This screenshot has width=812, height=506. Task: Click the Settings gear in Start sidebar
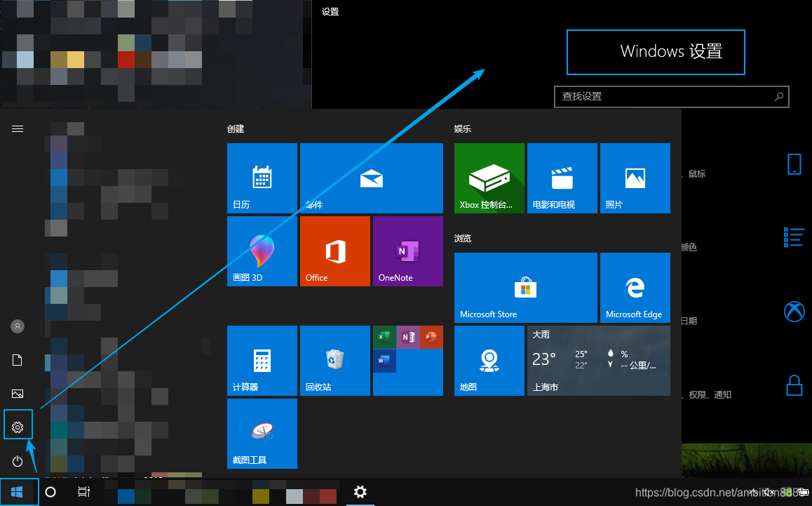pos(18,427)
